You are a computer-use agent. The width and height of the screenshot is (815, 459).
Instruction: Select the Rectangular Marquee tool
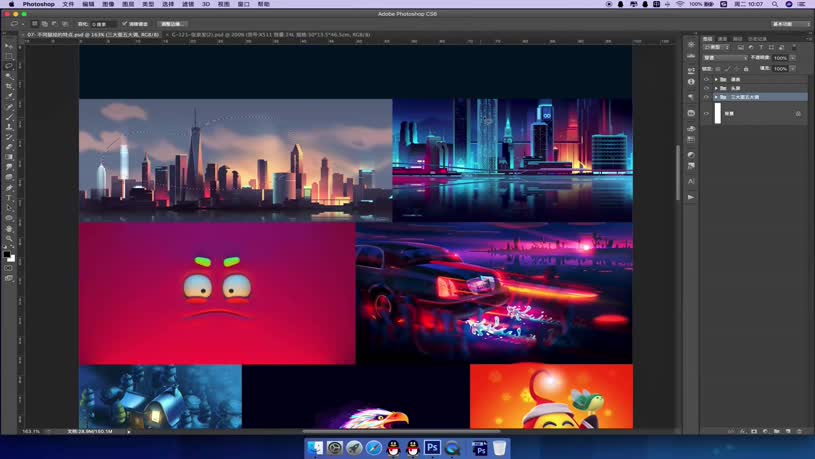9,56
